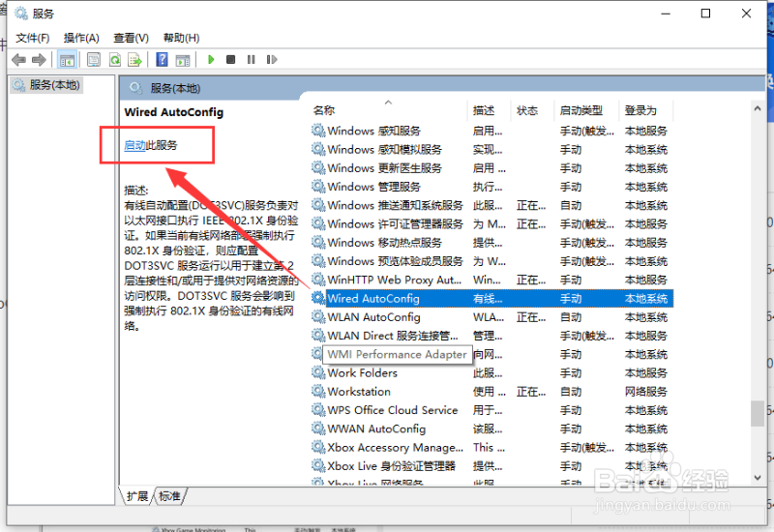Click the scroll-up arrow of services list
774x532 pixels.
758,108
